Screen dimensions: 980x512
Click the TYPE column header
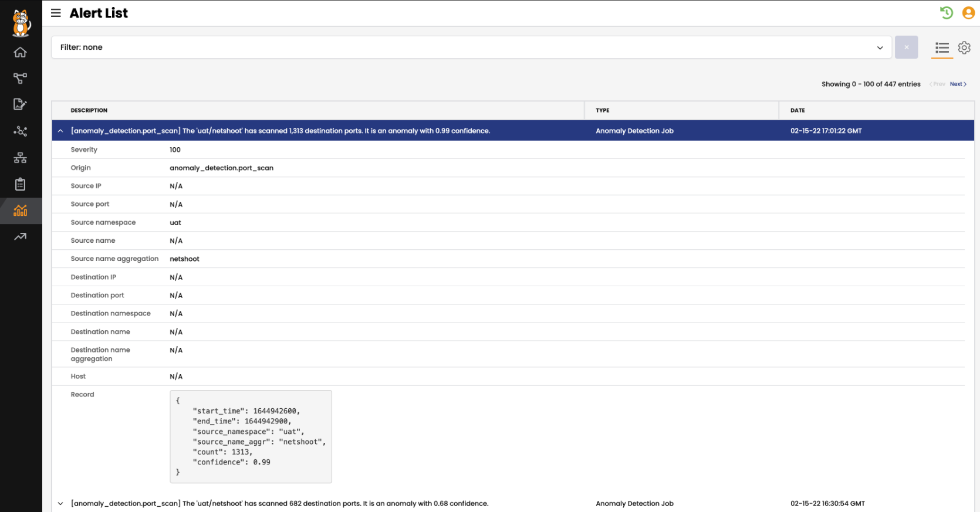(603, 110)
